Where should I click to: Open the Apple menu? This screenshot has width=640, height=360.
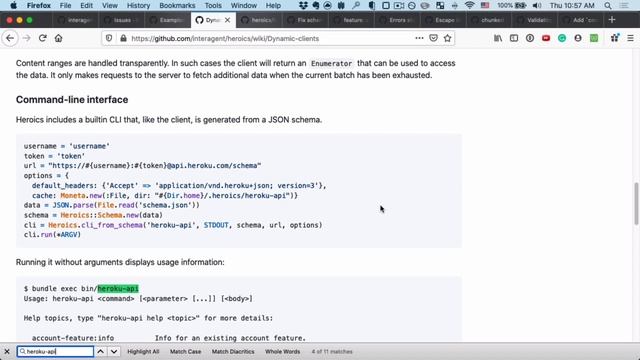(13, 5)
